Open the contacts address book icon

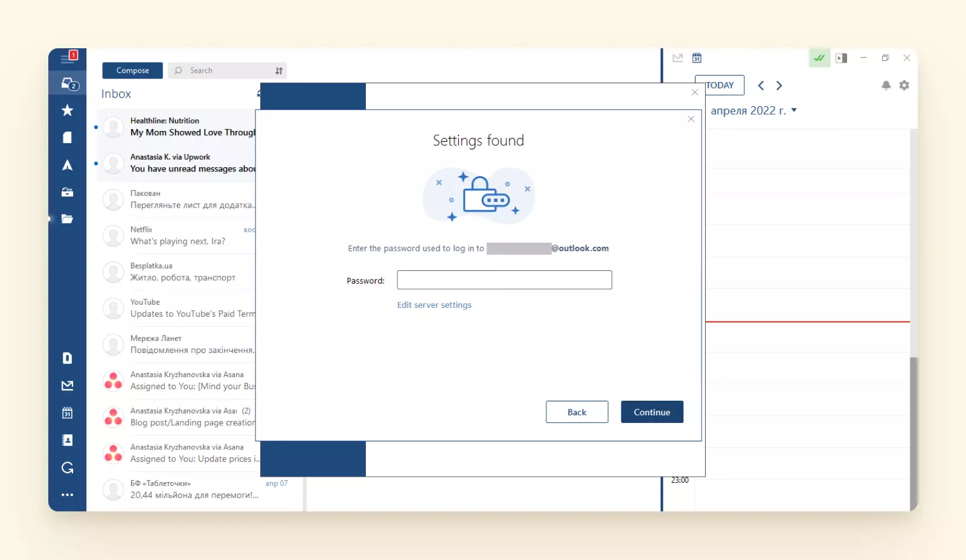point(68,441)
